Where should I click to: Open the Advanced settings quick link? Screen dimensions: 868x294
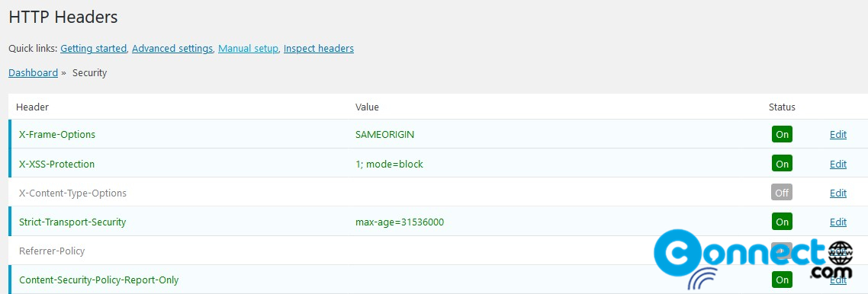tap(172, 49)
